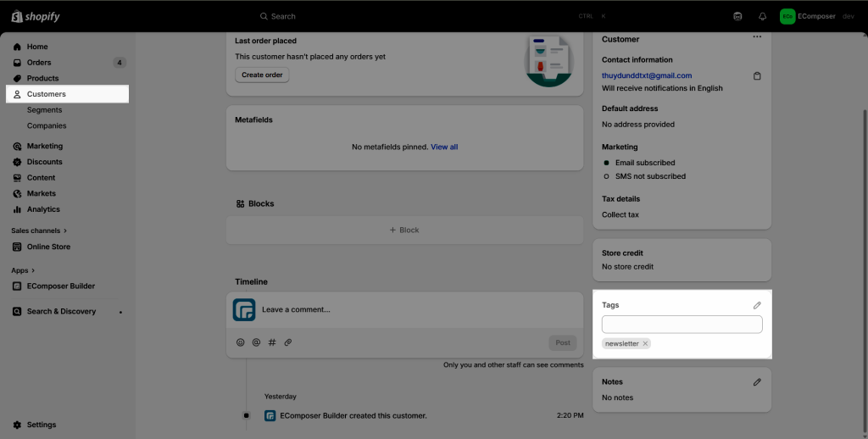The image size is (868, 439).
Task: Open the notifications bell icon
Action: 762,16
